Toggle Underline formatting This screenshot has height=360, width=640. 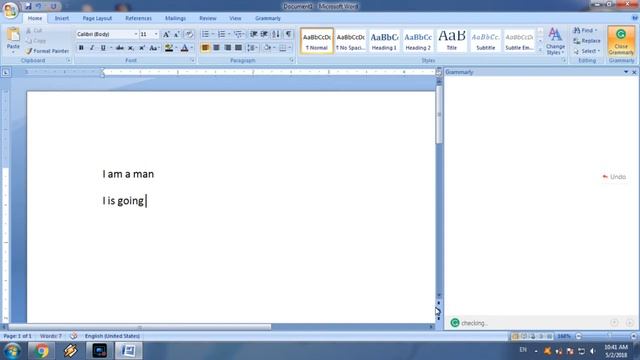tap(103, 48)
